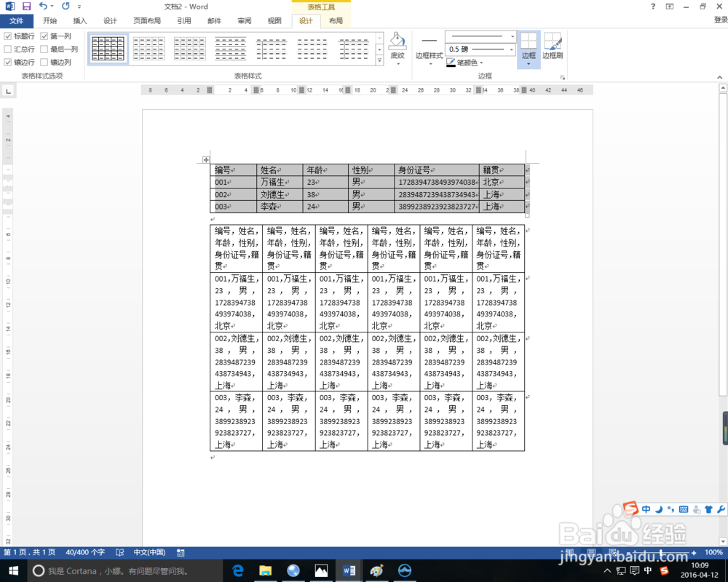The height and width of the screenshot is (582, 728).
Task: Click the Cortana search box
Action: [125, 571]
